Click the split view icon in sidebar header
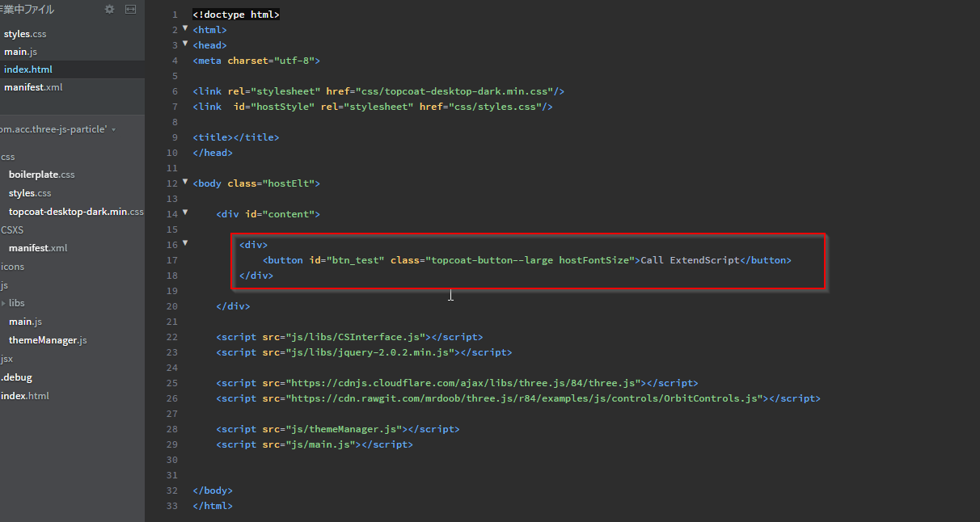The width and height of the screenshot is (980, 522). [131, 10]
